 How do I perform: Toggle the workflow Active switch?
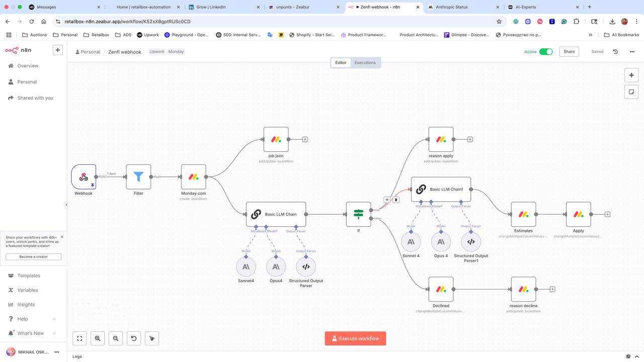(545, 51)
